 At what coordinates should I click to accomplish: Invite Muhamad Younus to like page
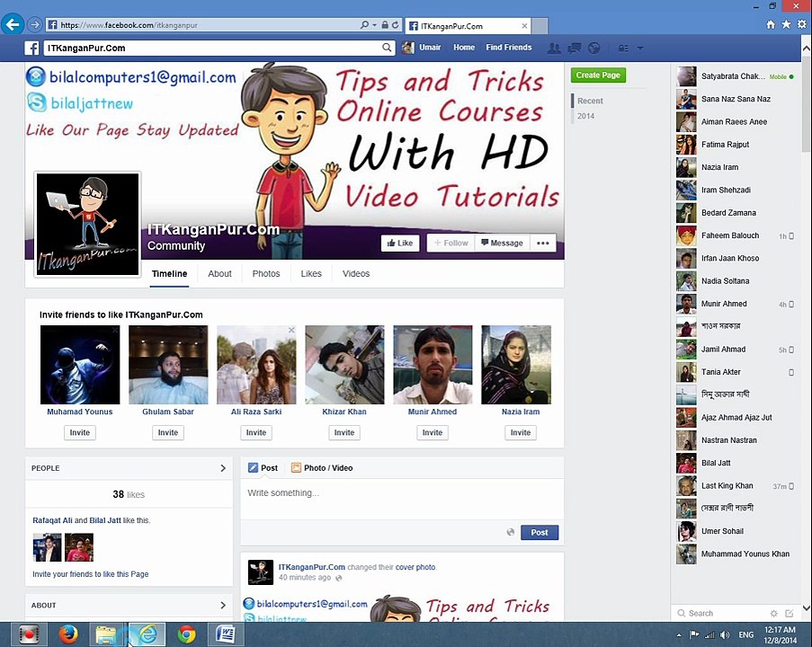(x=80, y=433)
